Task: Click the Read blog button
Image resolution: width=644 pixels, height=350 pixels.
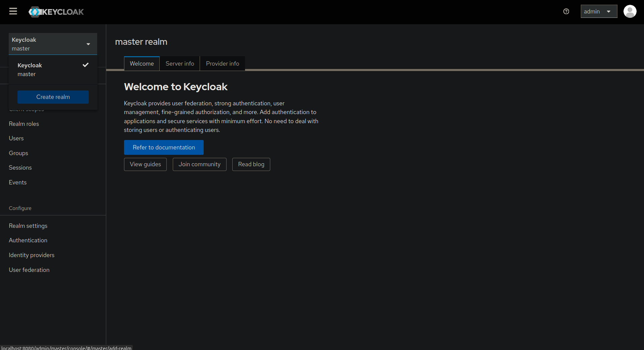Action: 251,164
